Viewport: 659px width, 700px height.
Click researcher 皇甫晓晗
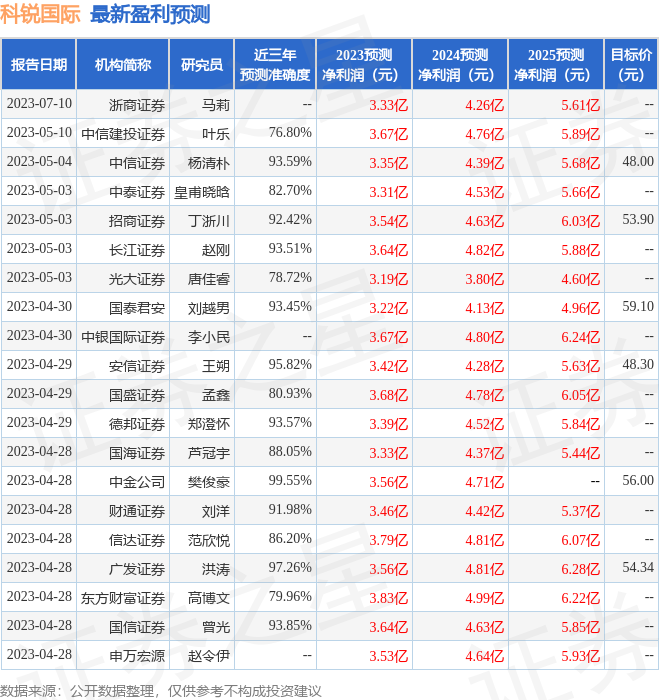[x=202, y=192]
